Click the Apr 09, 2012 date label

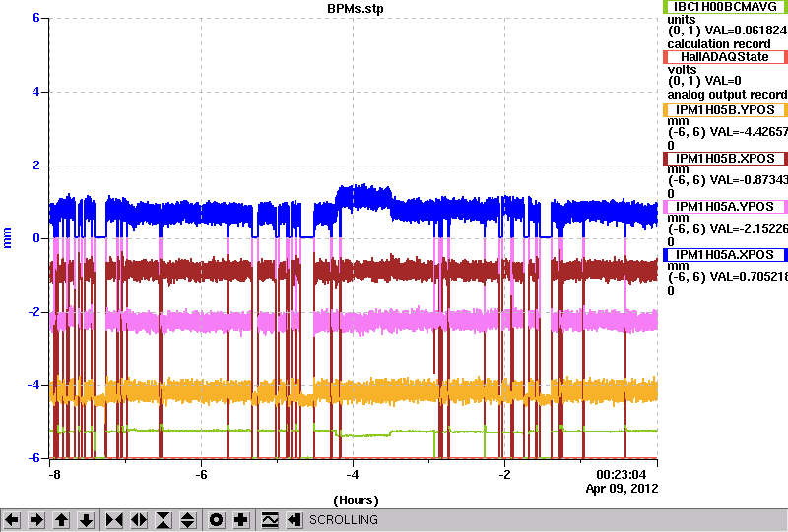(622, 489)
